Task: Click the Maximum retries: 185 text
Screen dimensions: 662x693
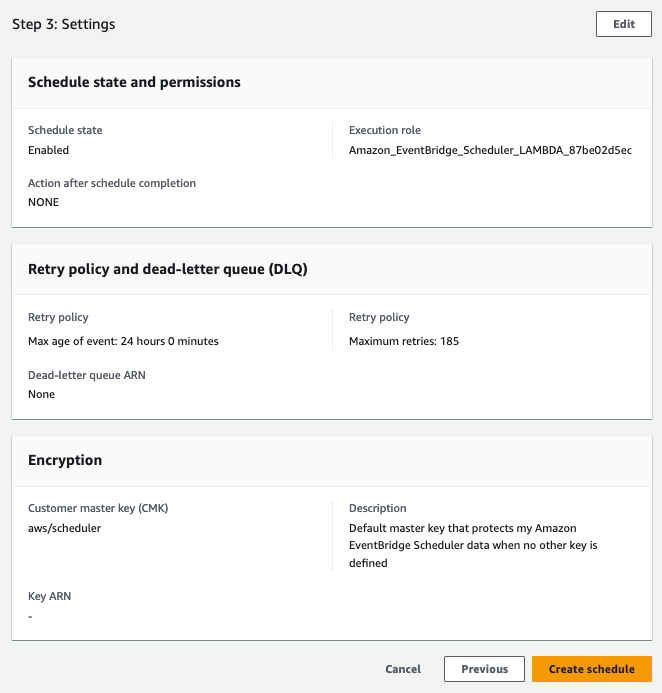Action: tap(403, 341)
